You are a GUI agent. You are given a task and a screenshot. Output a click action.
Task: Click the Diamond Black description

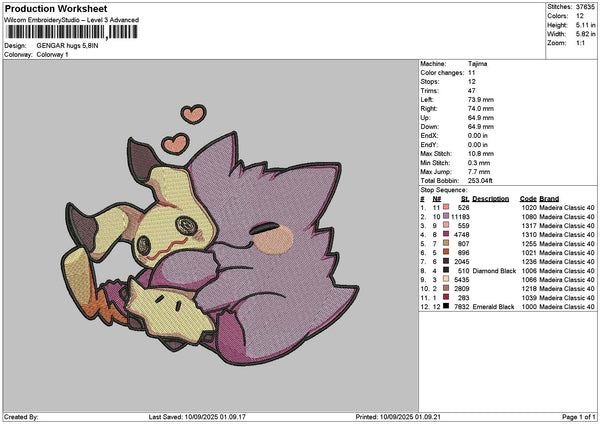pyautogui.click(x=494, y=271)
